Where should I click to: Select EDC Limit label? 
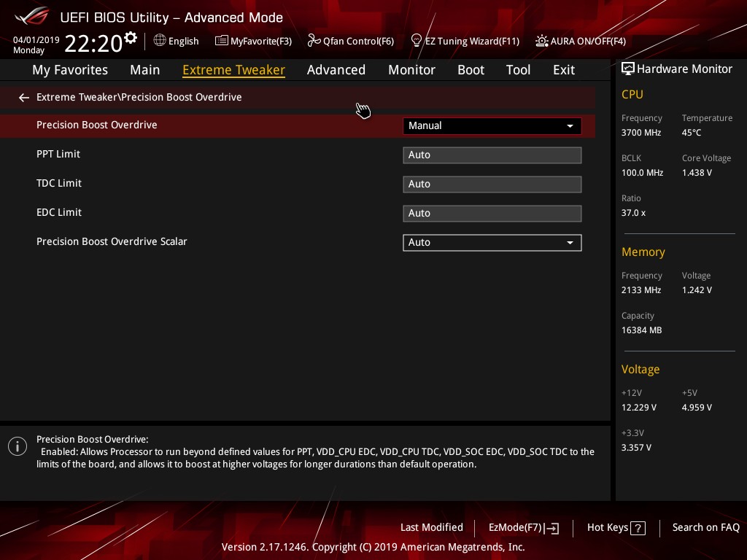click(59, 212)
